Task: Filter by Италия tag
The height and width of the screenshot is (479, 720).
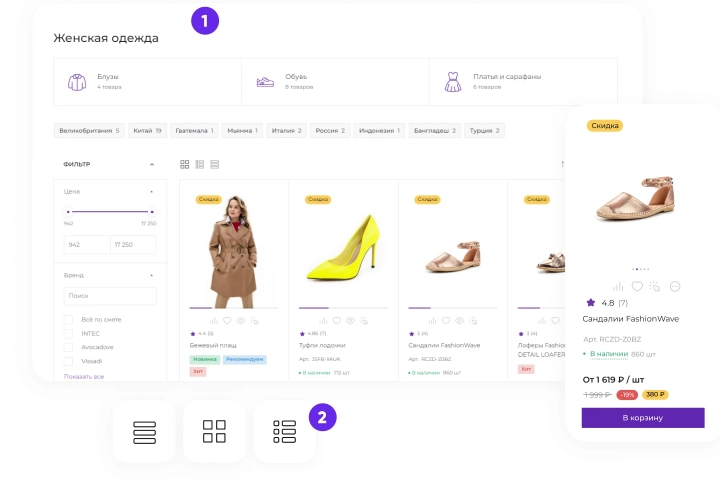Action: [287, 130]
